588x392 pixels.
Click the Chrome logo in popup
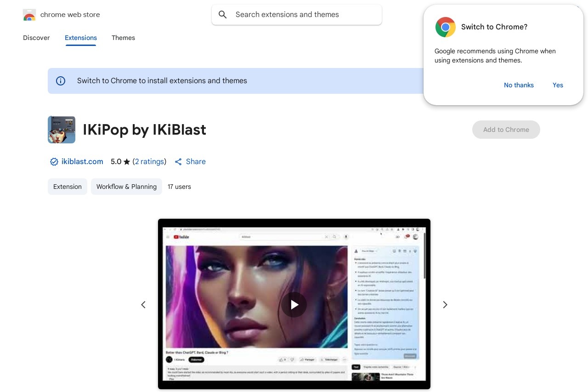point(446,27)
